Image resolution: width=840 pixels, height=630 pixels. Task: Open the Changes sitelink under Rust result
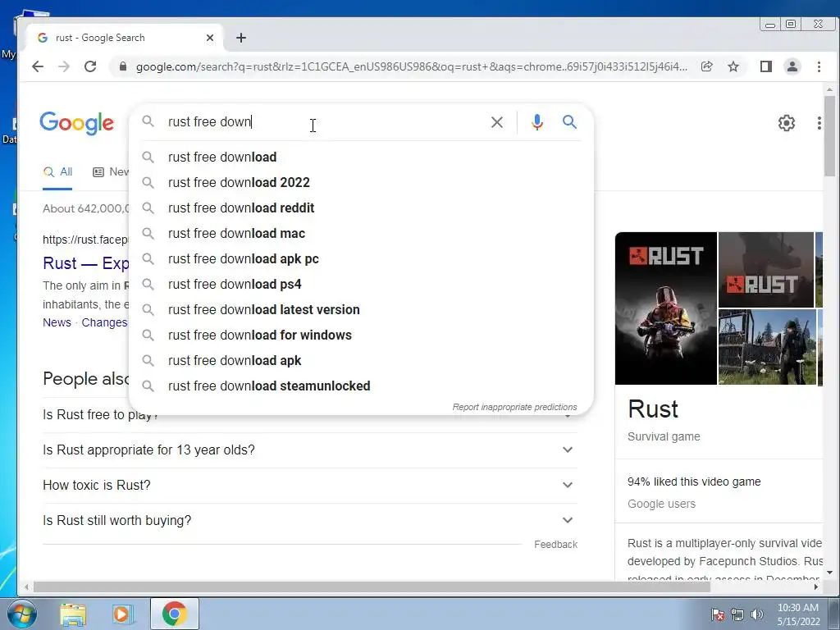click(104, 322)
